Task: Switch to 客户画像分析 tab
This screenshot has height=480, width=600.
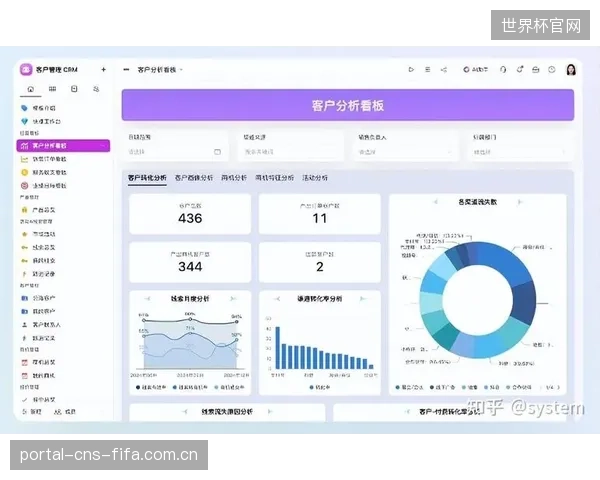Action: pyautogui.click(x=194, y=178)
